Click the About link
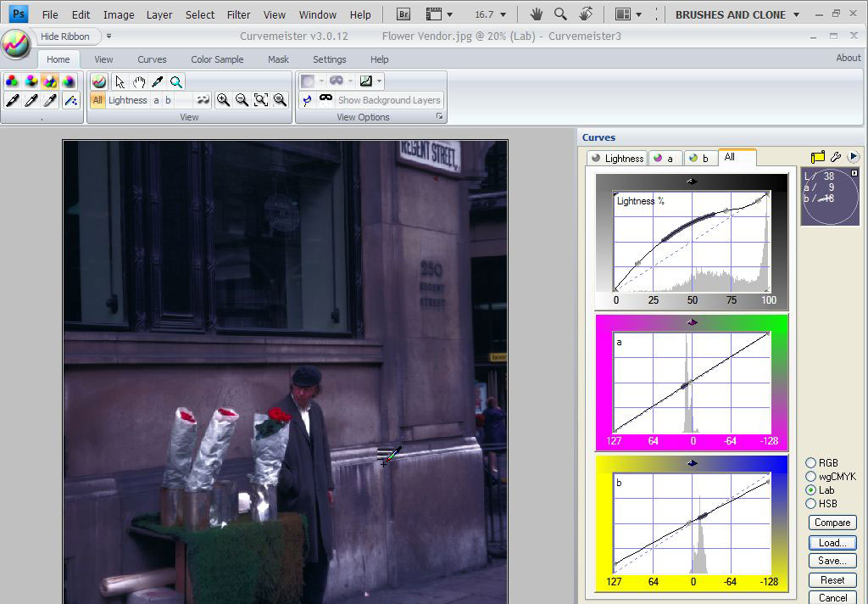 pos(848,58)
